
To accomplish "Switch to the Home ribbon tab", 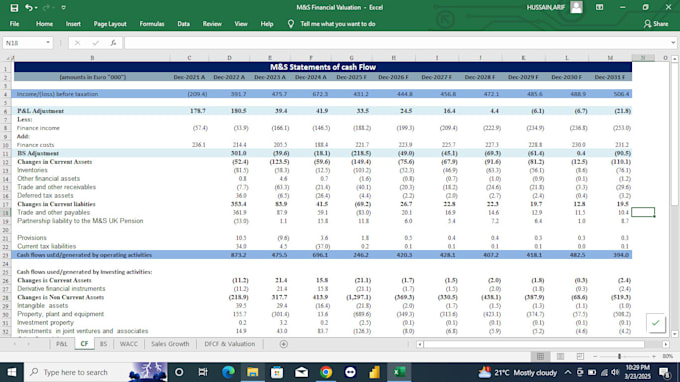I will (44, 24).
